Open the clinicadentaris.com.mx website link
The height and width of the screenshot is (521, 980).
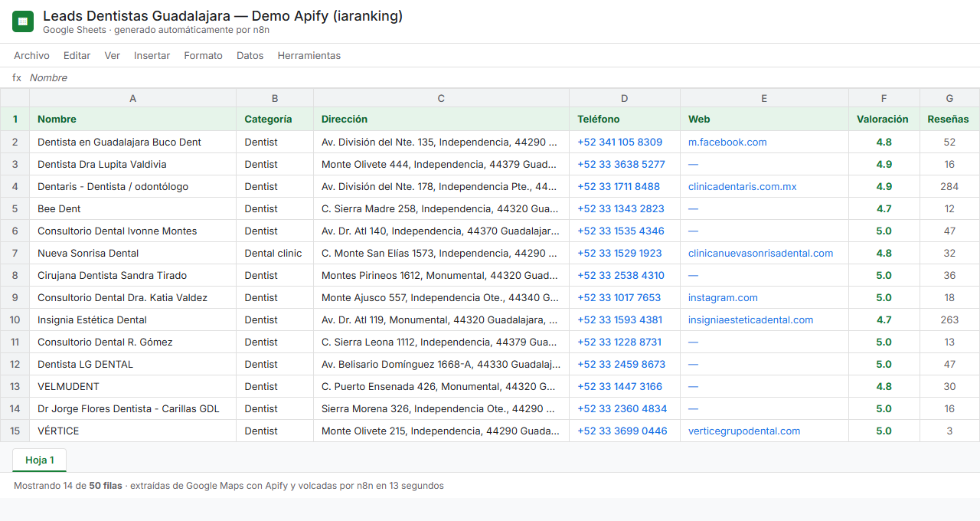coord(742,186)
